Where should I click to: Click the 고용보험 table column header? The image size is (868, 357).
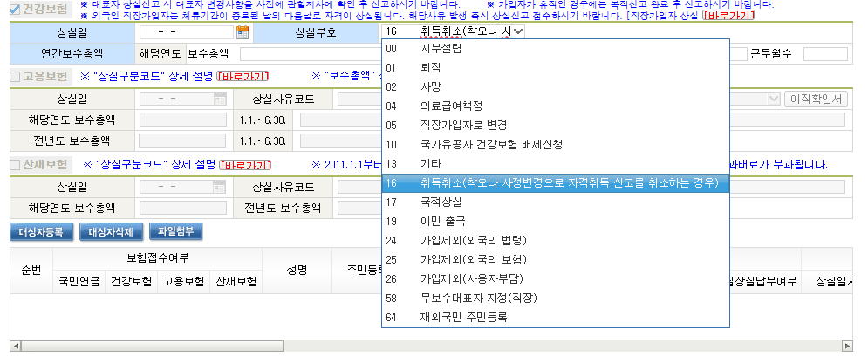pos(183,282)
